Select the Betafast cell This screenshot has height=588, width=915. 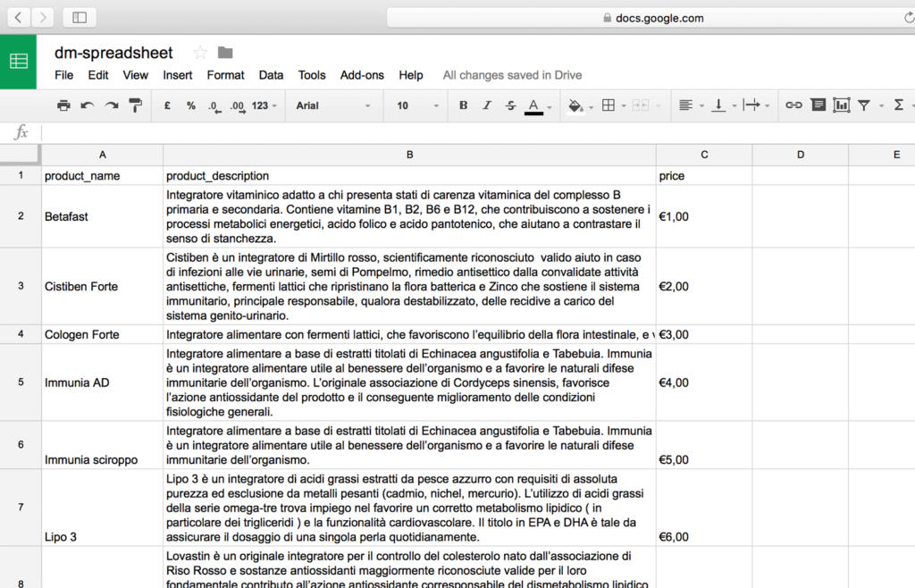tap(102, 216)
